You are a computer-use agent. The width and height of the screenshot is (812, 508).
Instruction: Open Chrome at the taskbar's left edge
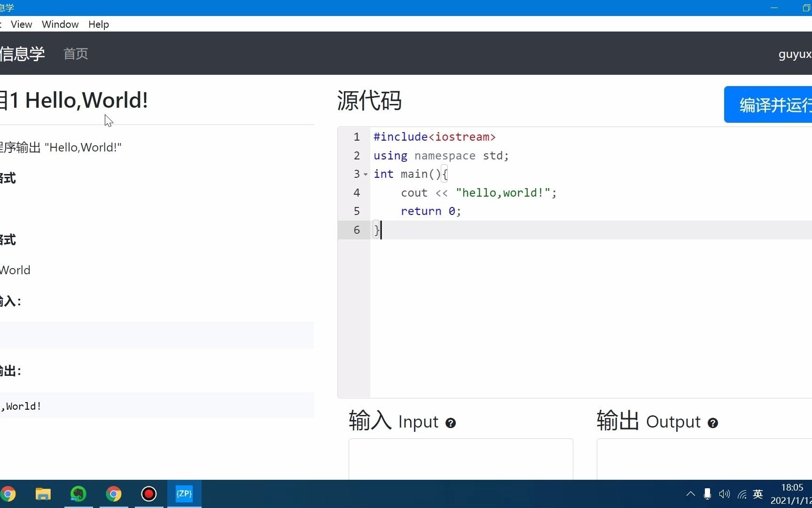coord(8,494)
